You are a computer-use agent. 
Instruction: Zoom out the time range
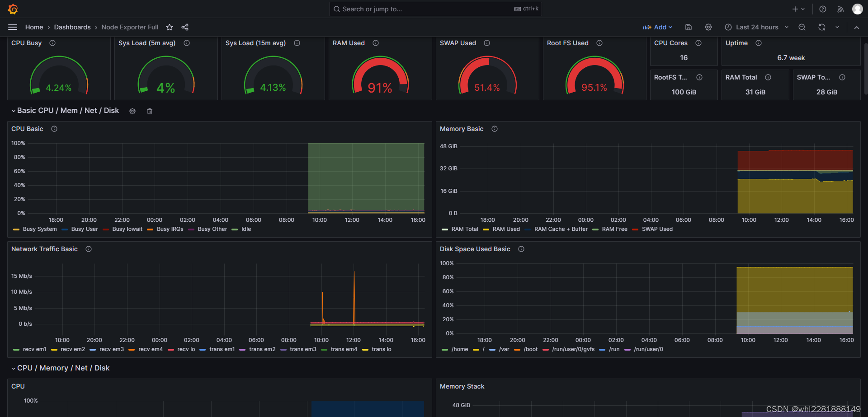[802, 27]
